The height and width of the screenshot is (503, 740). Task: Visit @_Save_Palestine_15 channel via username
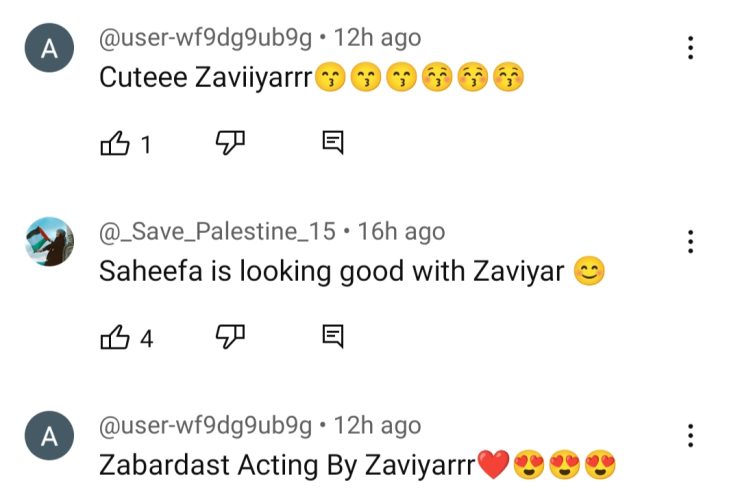click(217, 232)
